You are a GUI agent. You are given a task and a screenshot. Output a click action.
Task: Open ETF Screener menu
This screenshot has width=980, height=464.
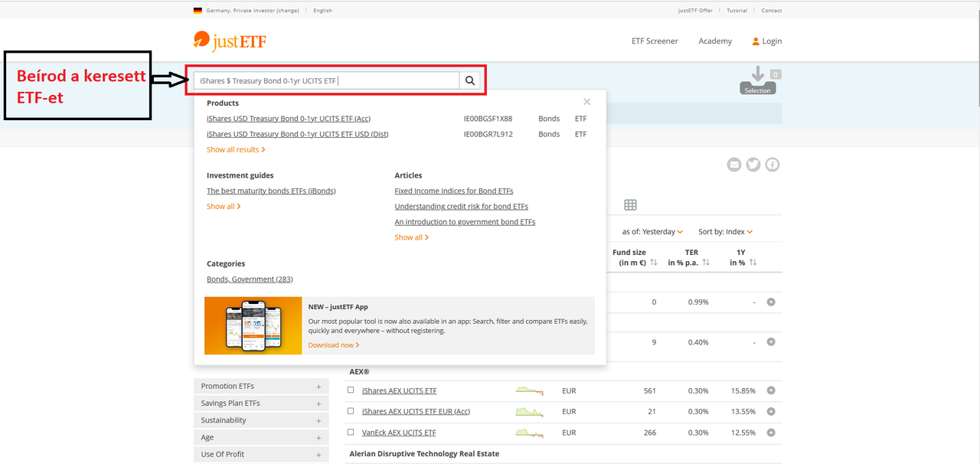click(x=655, y=41)
